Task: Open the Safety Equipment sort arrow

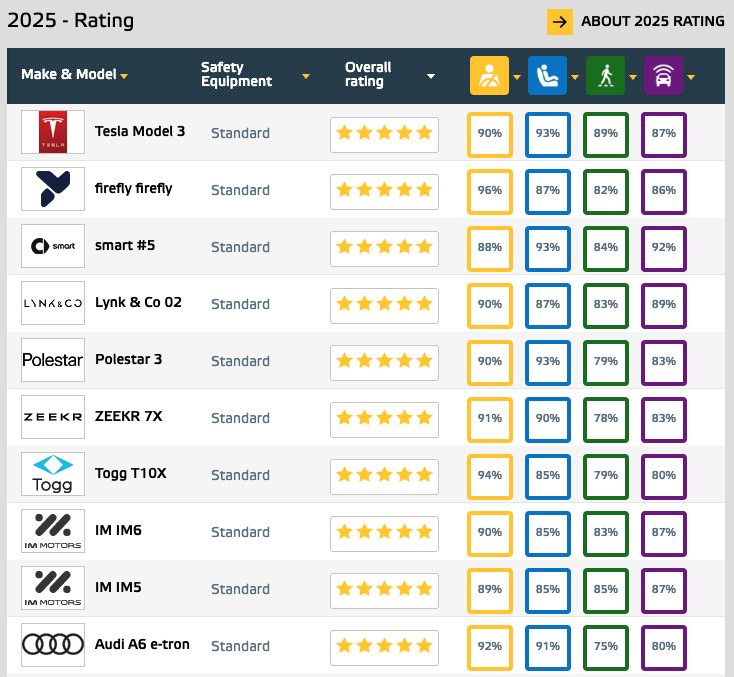Action: (x=306, y=76)
